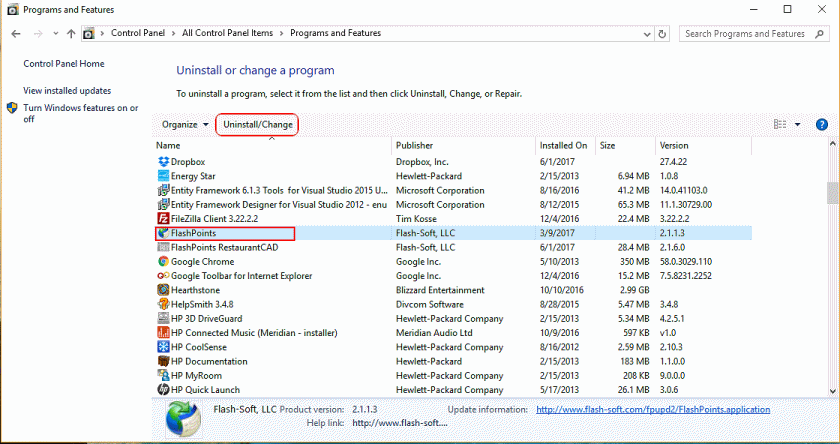
Task: Click install date 10/10/2016
Action: tap(562, 290)
